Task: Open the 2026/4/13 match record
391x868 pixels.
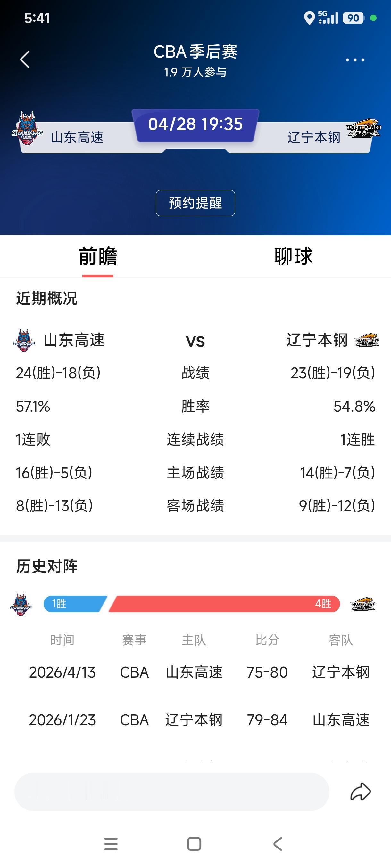Action: [196, 672]
